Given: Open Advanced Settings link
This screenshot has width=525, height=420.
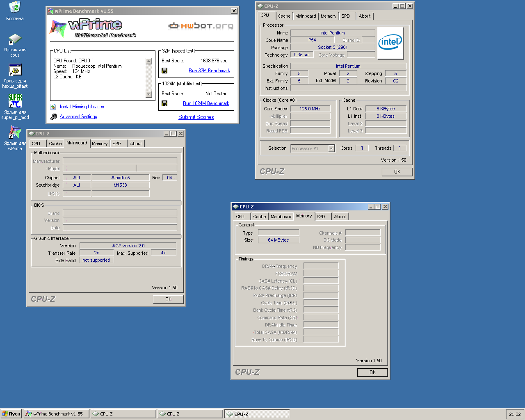Looking at the screenshot, I should (x=78, y=116).
